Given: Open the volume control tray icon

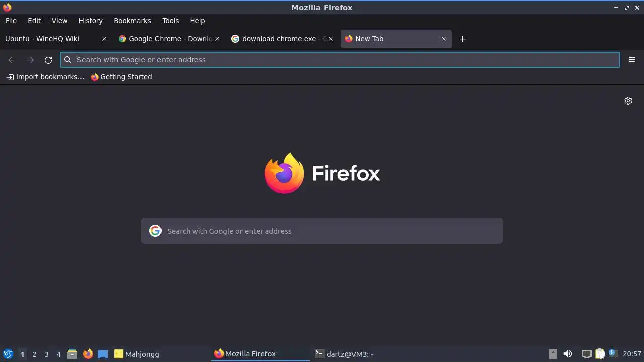Looking at the screenshot, I should coord(568,354).
